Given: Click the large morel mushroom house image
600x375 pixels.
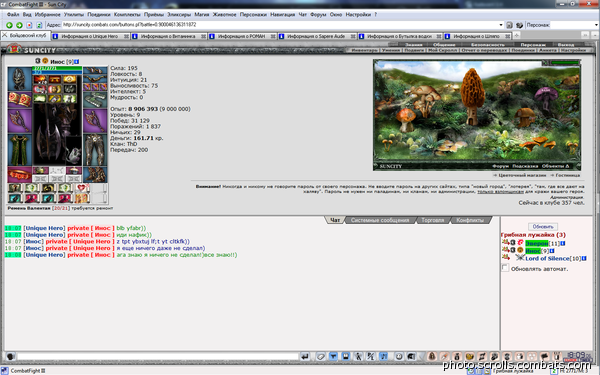Looking at the screenshot, I should pyautogui.click(x=472, y=96).
